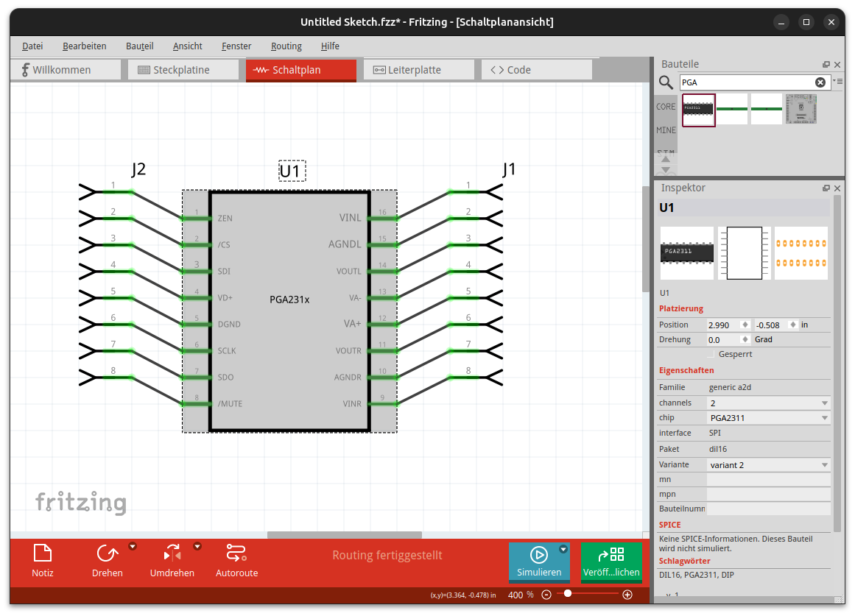Click the mn input field
This screenshot has width=855, height=616.
click(x=768, y=480)
